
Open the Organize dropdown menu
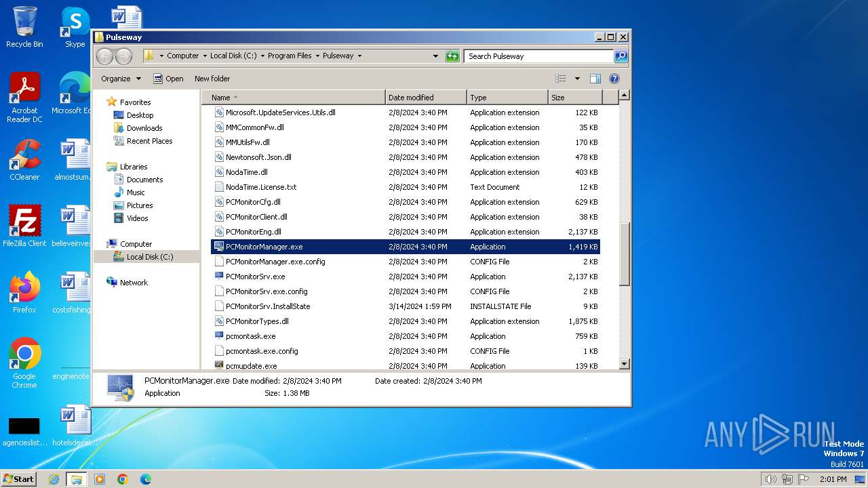121,79
